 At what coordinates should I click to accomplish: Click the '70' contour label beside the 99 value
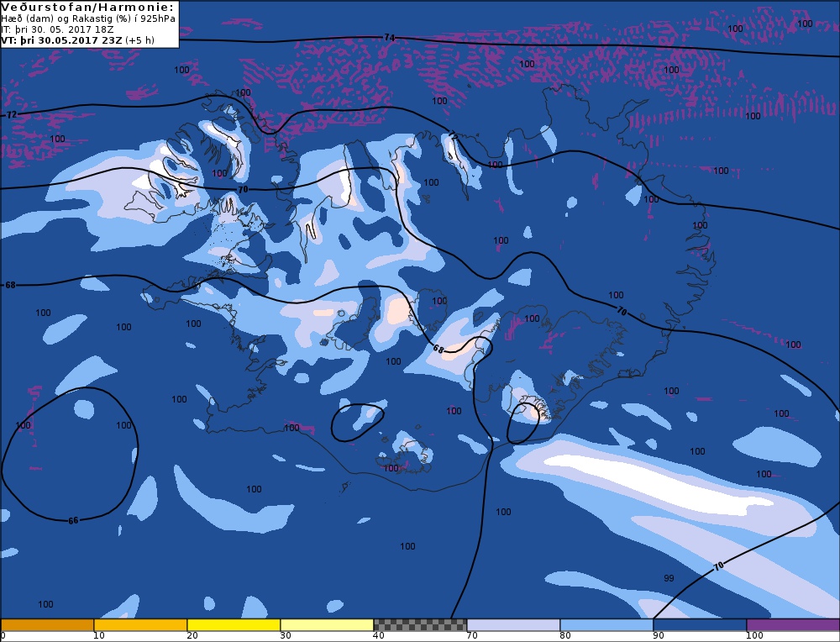(x=719, y=566)
